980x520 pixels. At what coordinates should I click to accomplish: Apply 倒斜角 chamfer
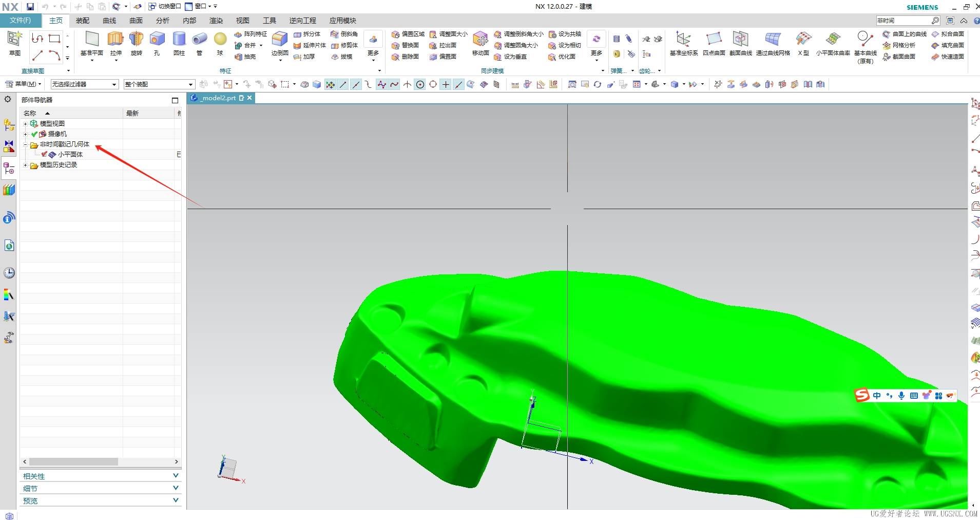pos(344,34)
